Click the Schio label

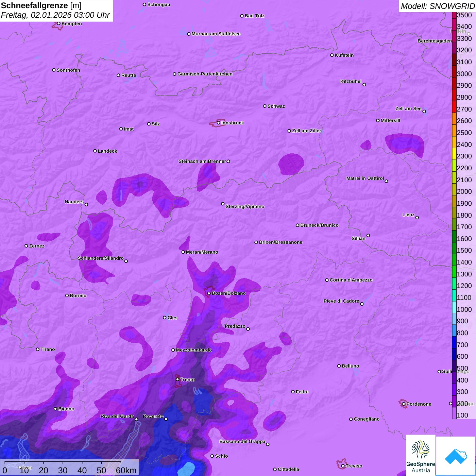221,456
